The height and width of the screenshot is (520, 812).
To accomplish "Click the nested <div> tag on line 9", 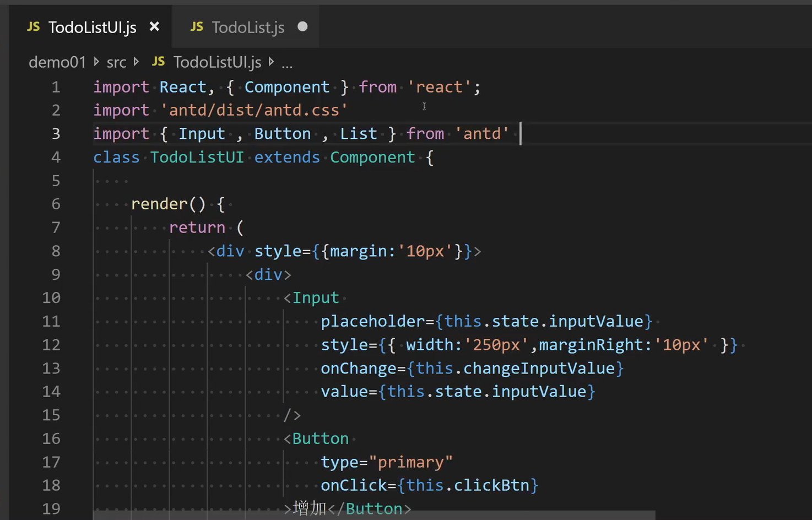I will click(268, 274).
